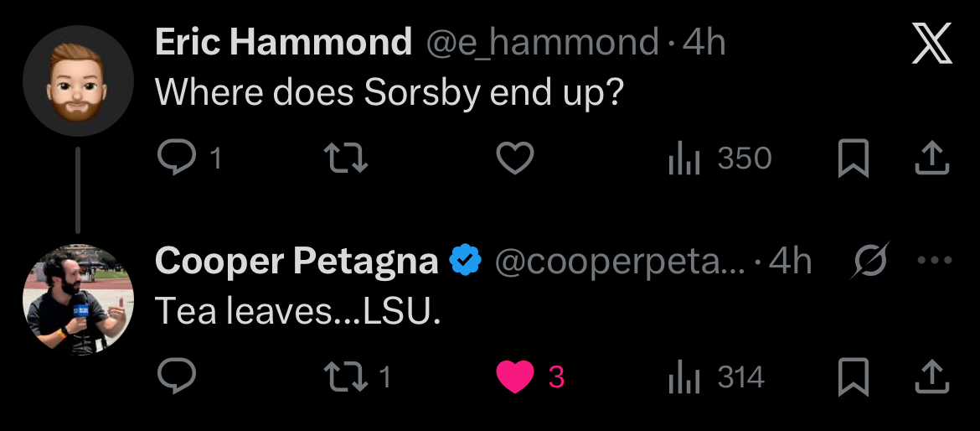
Task: Open the Grok slash icon on Cooper's tweet
Action: pyautogui.click(x=869, y=262)
